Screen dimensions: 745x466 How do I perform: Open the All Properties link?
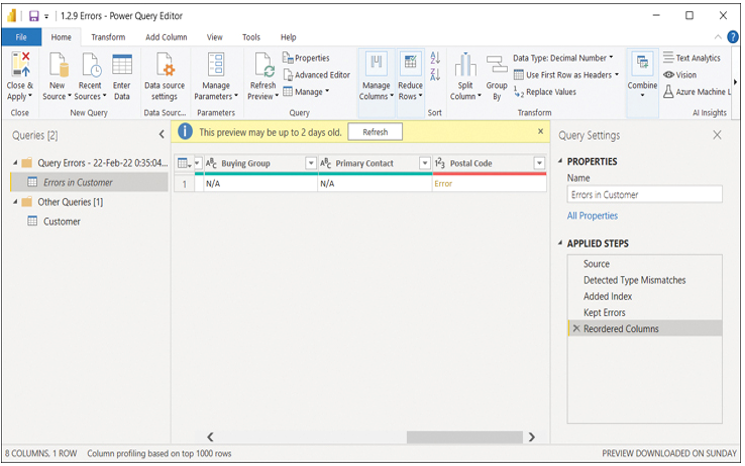pos(592,216)
